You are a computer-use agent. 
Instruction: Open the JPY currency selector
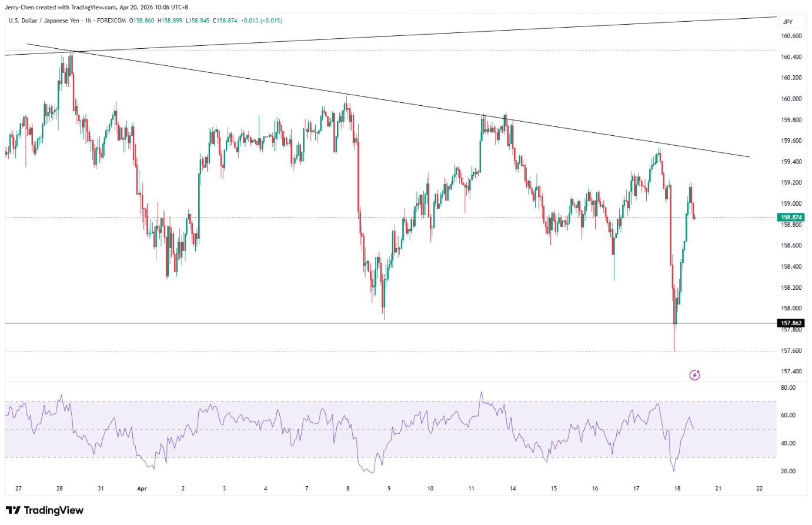coord(788,22)
